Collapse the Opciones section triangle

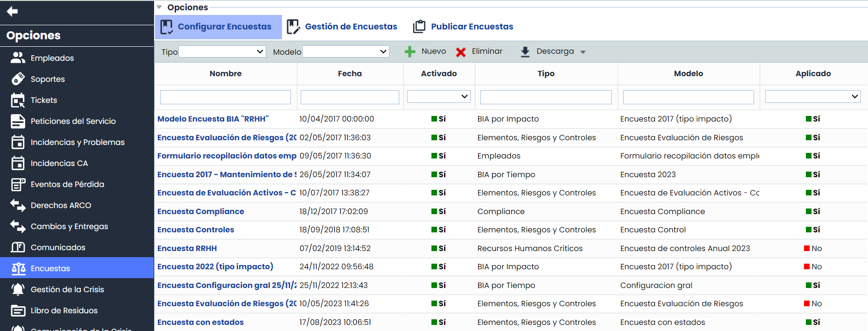[159, 7]
